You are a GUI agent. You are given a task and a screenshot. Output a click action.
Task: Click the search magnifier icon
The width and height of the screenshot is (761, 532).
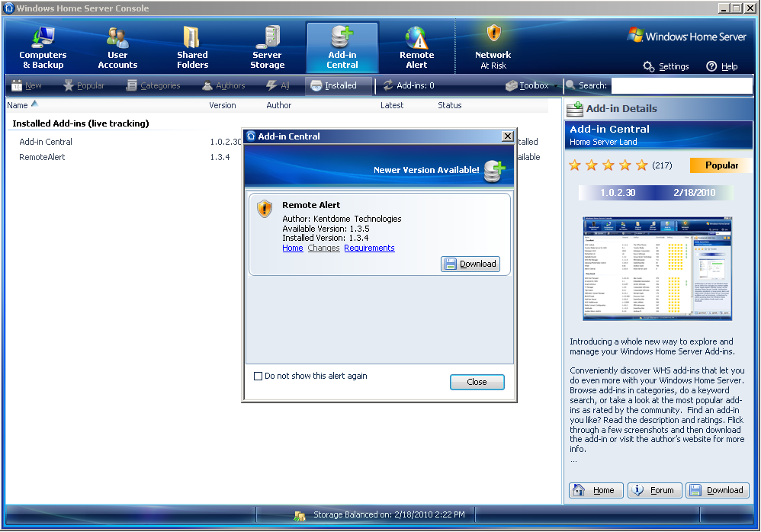coord(570,85)
